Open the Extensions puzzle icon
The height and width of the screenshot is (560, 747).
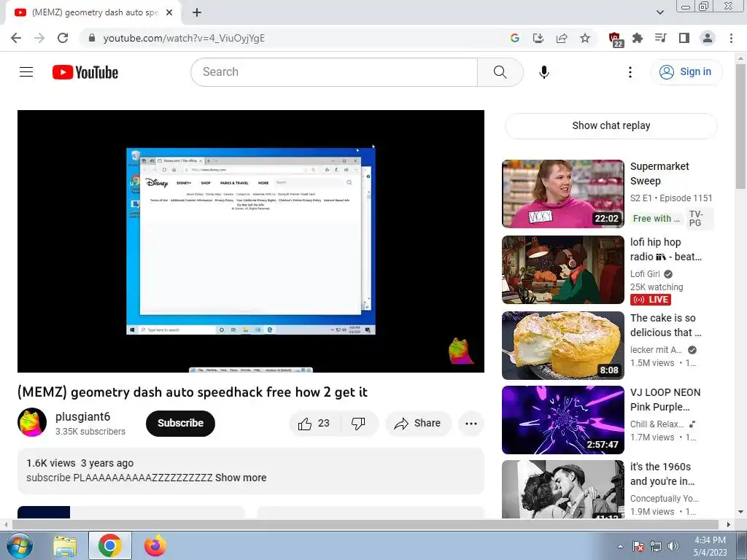pyautogui.click(x=638, y=38)
